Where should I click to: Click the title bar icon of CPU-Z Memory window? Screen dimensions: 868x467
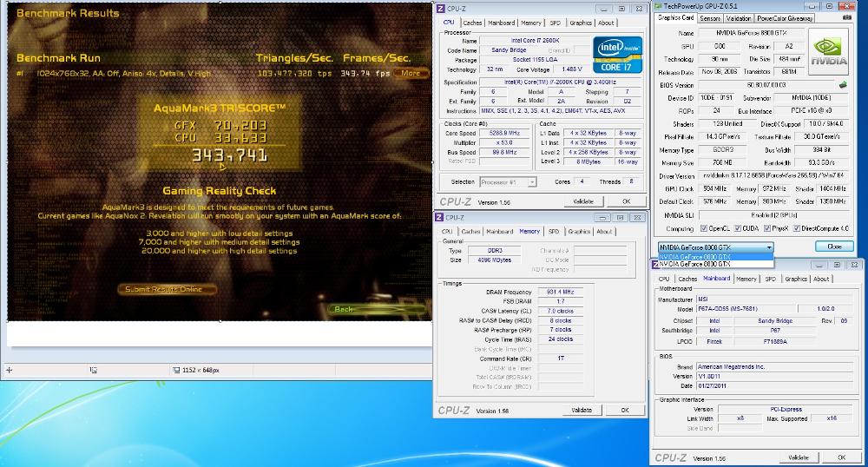pos(439,218)
